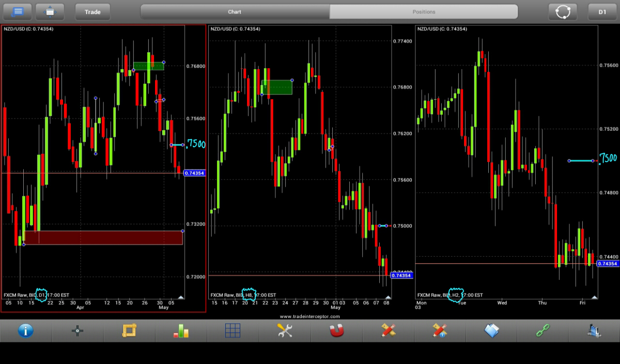Expand triangle at H2 chart corner
The image size is (620, 364).
click(594, 297)
